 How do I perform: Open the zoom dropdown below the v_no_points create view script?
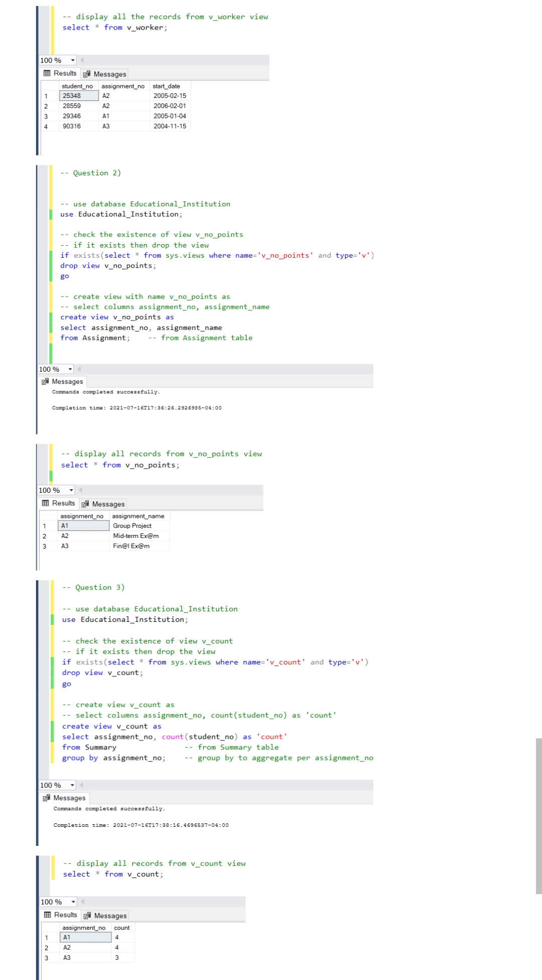70,369
